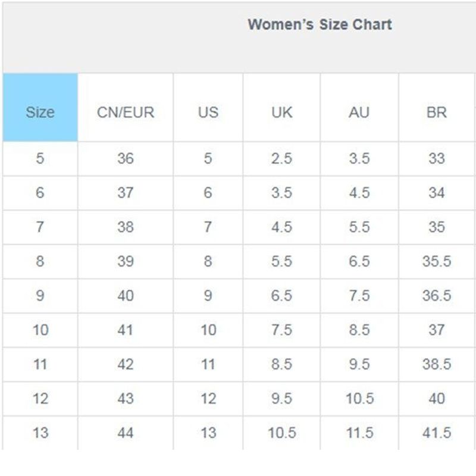Image resolution: width=476 pixels, height=476 pixels.
Task: Click the UK column header
Action: (x=281, y=112)
